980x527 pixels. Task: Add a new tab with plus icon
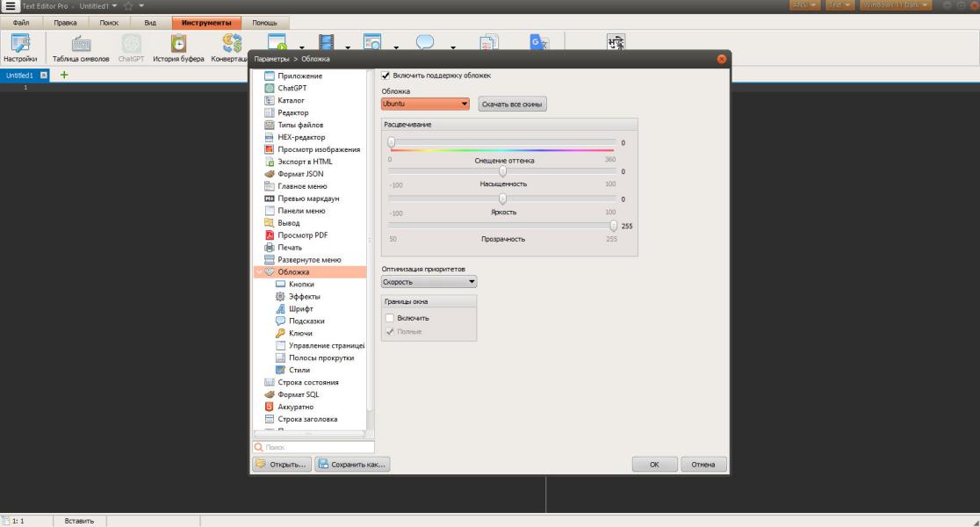pos(64,75)
